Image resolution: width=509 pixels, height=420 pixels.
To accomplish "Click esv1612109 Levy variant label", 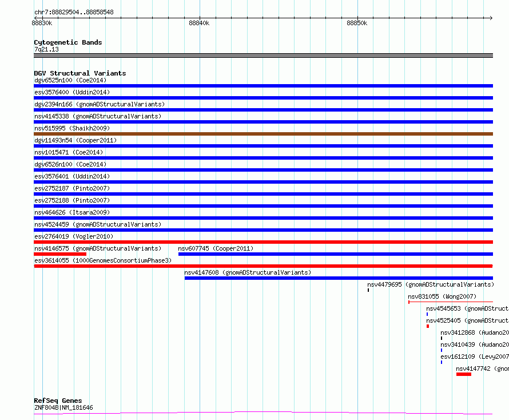I will [475, 356].
